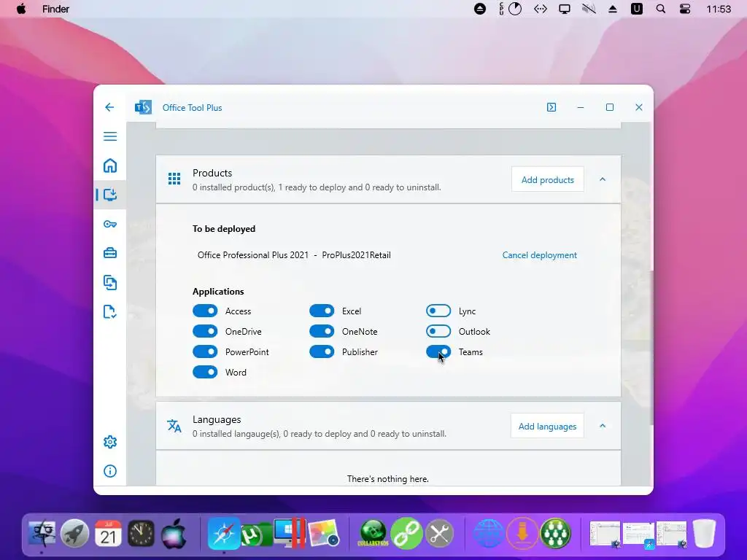Open uTorrent icon in the Dock
The width and height of the screenshot is (747, 560).
pyautogui.click(x=255, y=534)
